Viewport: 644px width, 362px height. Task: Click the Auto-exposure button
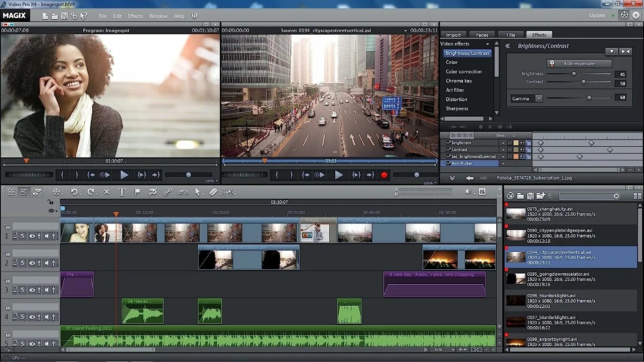[x=579, y=63]
